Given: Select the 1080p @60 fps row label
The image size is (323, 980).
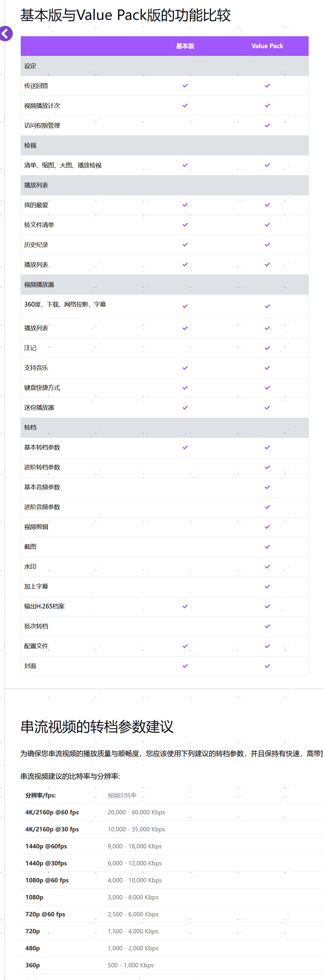Looking at the screenshot, I should click(47, 880).
